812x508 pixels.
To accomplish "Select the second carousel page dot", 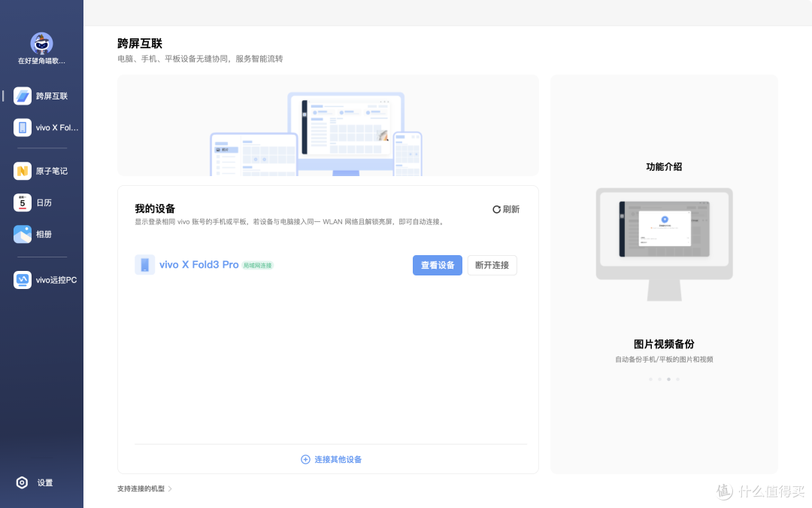I will [x=660, y=379].
